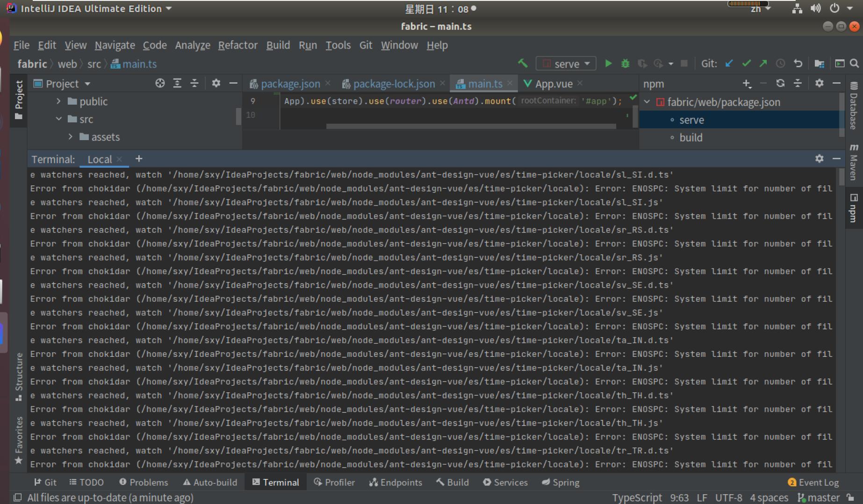Toggle the Structure side tool window
Screen dimensions: 863x504
coord(19,376)
